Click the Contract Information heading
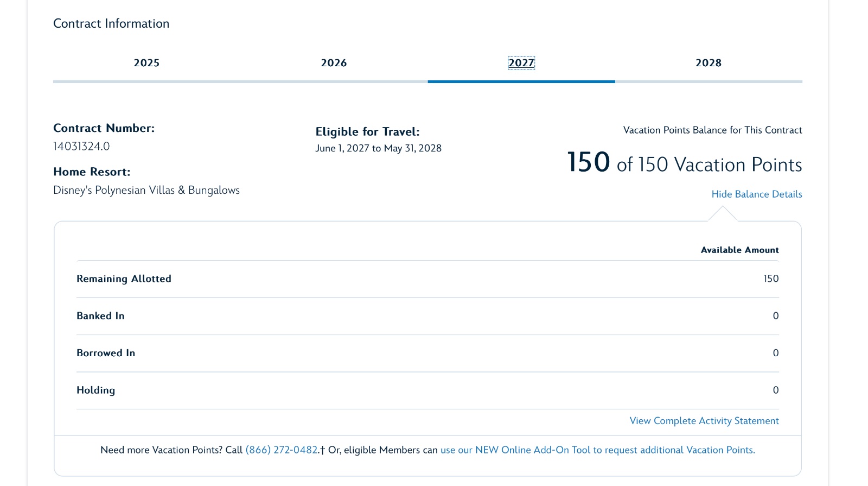Image resolution: width=868 pixels, height=486 pixels. pyautogui.click(x=111, y=24)
